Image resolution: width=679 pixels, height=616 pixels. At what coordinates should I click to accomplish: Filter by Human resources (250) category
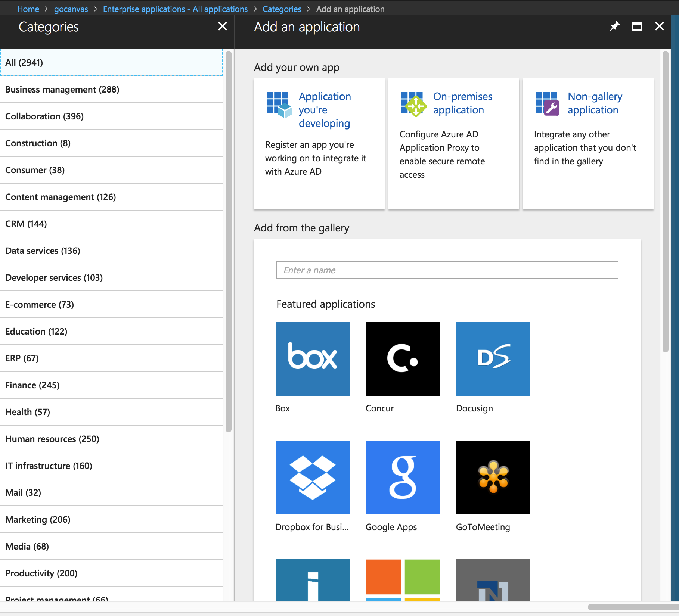(111, 439)
